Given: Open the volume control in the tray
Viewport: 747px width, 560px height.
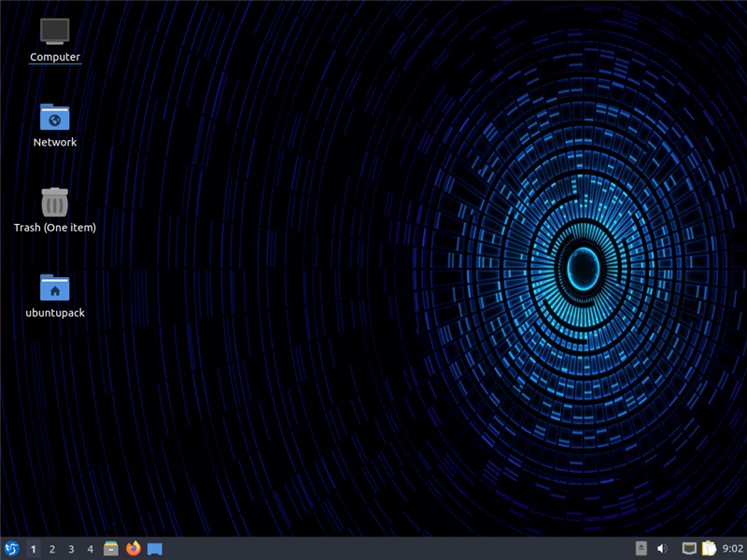Looking at the screenshot, I should 662,549.
